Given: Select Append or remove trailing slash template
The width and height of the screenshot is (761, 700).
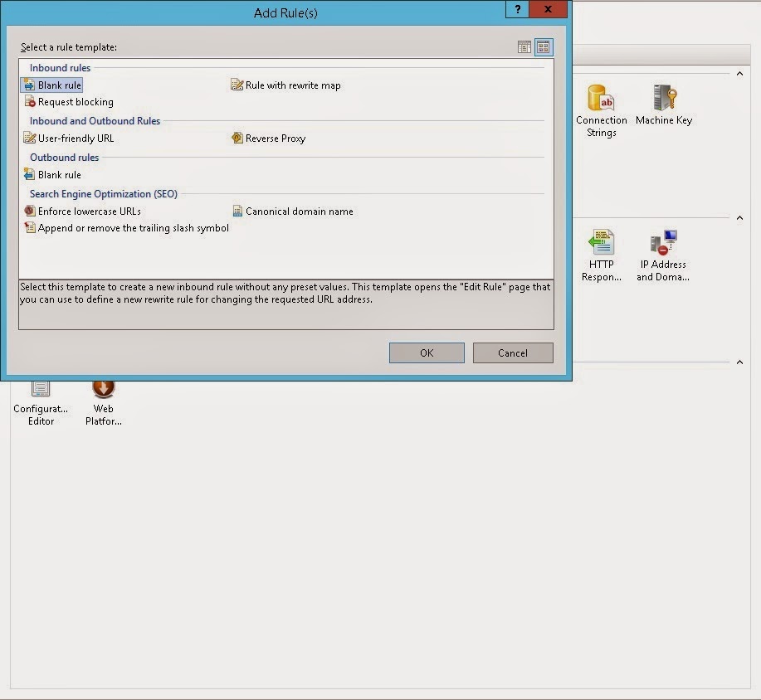Looking at the screenshot, I should point(126,228).
